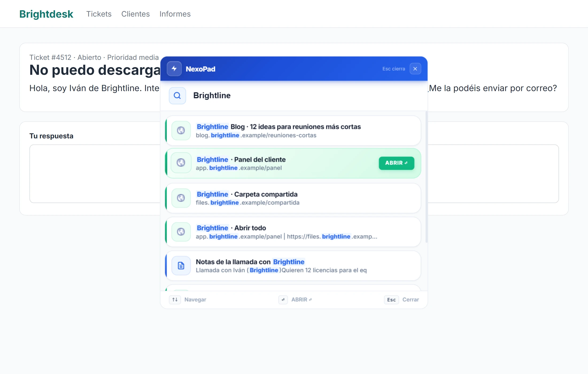588x374 pixels.
Task: Open the Informes menu
Action: [x=175, y=14]
